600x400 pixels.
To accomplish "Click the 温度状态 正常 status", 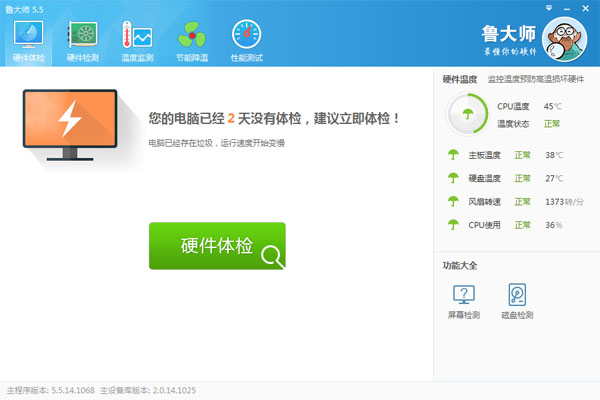I will click(552, 124).
